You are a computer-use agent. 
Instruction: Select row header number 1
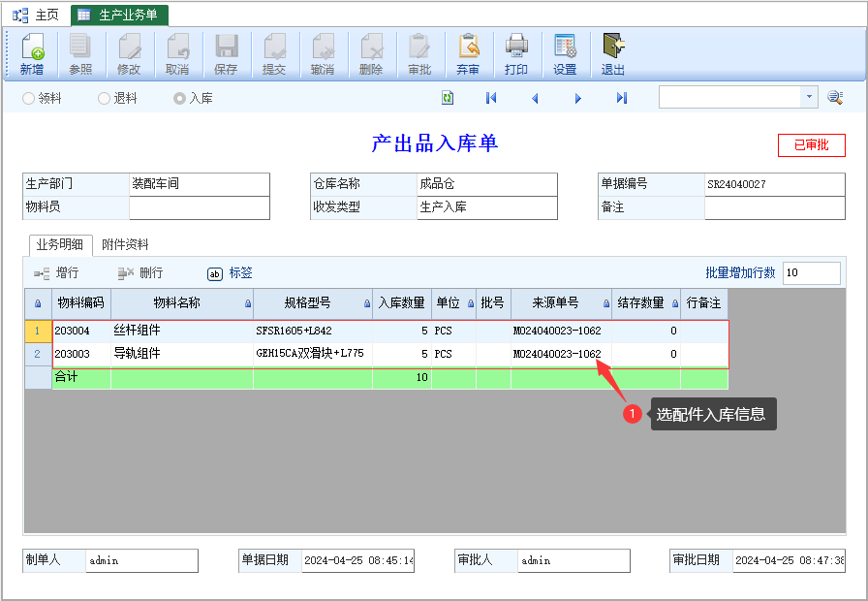coord(38,331)
